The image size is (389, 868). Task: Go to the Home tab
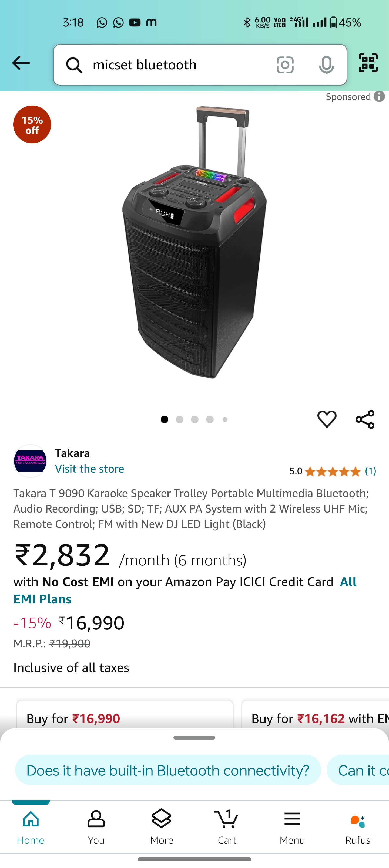tap(31, 827)
